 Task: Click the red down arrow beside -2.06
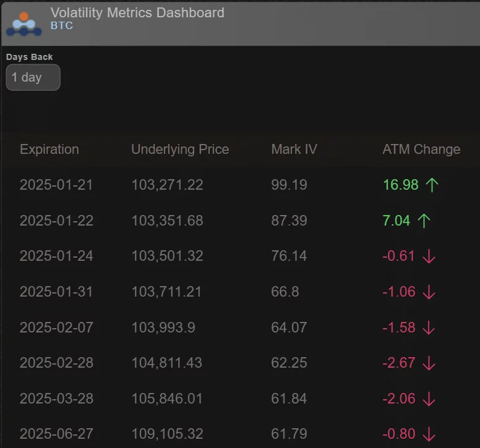(429, 399)
